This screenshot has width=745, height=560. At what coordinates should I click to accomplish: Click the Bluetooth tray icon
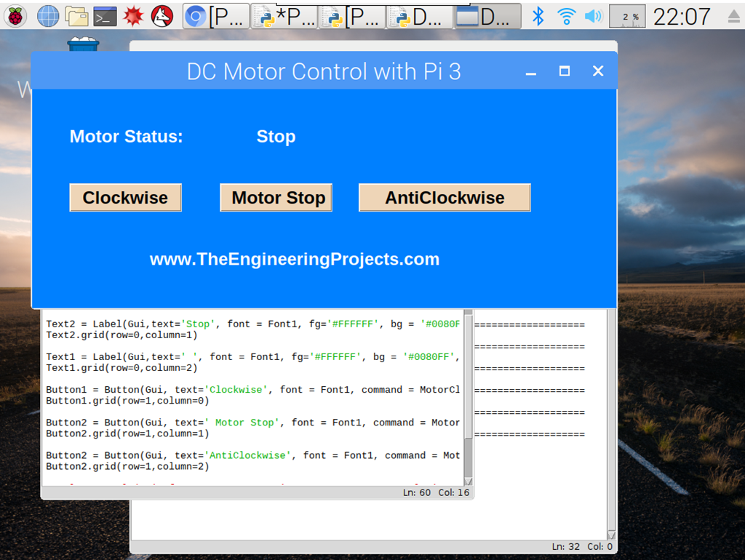[x=538, y=15]
